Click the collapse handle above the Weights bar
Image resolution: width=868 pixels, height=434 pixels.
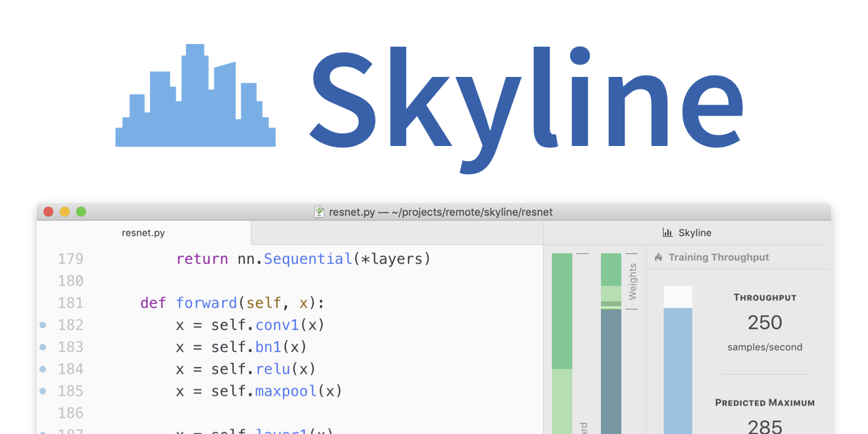tap(633, 253)
